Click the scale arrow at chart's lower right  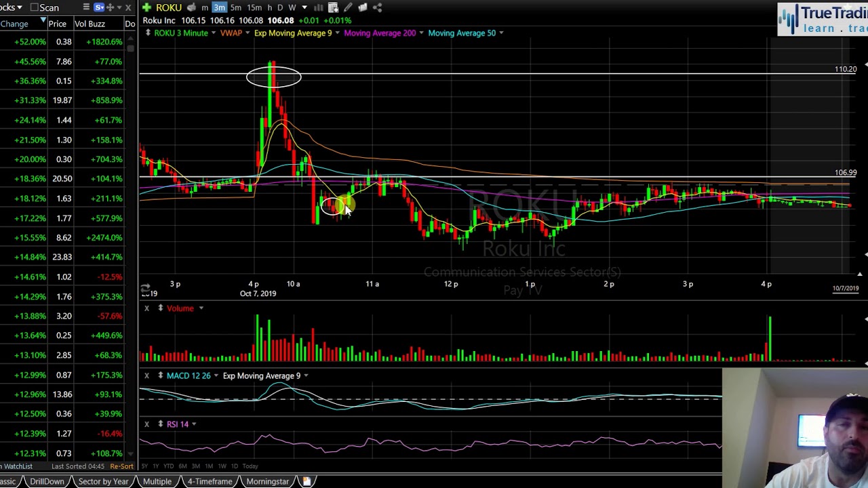(859, 274)
